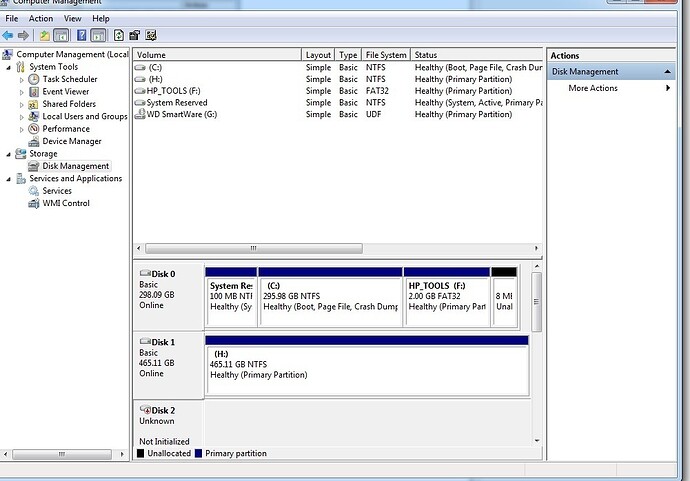Click the volume list scroll right arrow
Image resolution: width=690 pixels, height=481 pixels.
[536, 248]
